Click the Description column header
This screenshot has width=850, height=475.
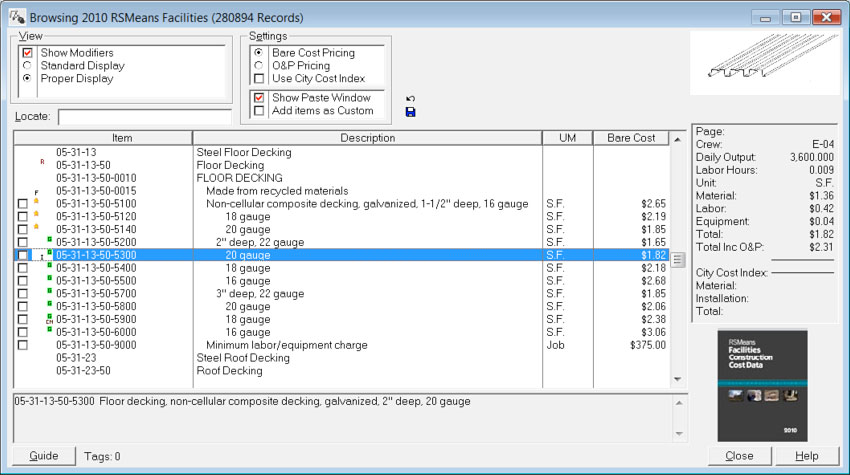368,138
